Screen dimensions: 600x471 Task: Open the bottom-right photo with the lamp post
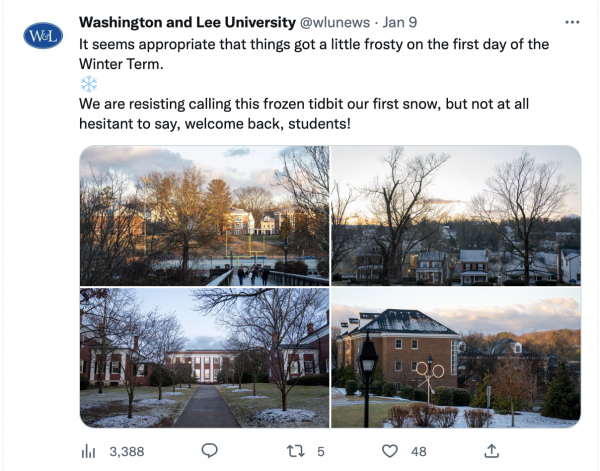456,358
